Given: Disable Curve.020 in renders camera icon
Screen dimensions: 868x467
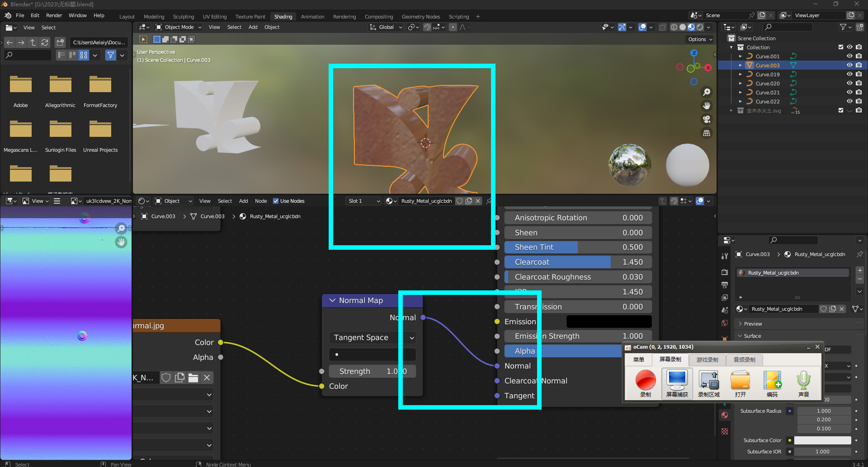Looking at the screenshot, I should 859,83.
